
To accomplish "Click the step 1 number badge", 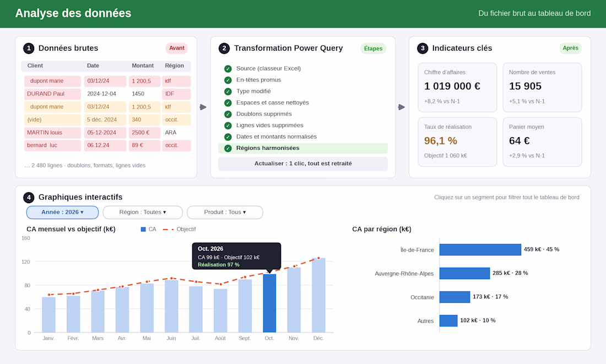I will pyautogui.click(x=29, y=48).
